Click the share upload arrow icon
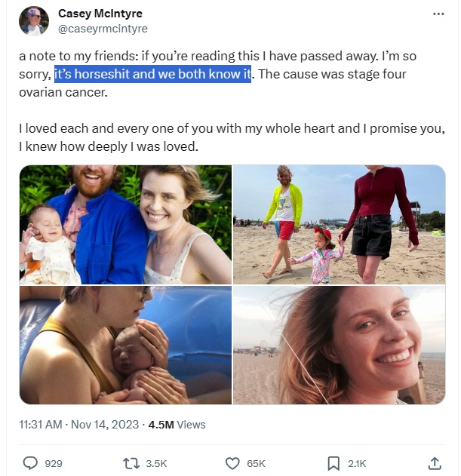This screenshot has height=476, width=461. click(x=435, y=462)
